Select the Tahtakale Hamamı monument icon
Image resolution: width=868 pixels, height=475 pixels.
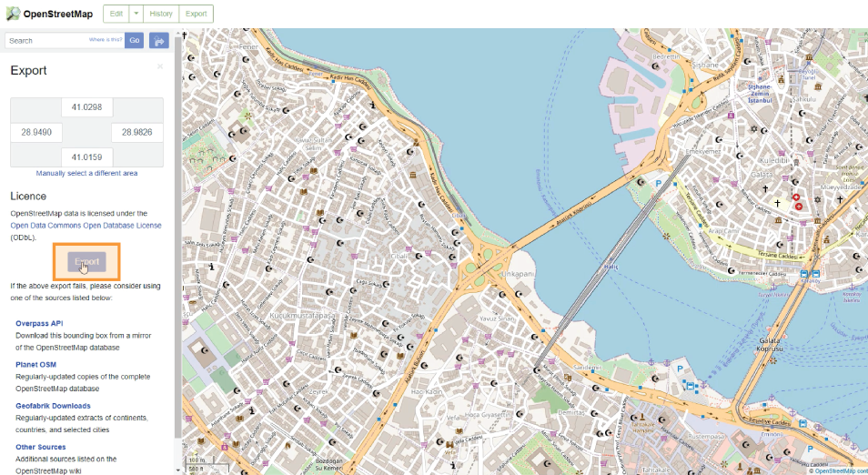coord(641,417)
